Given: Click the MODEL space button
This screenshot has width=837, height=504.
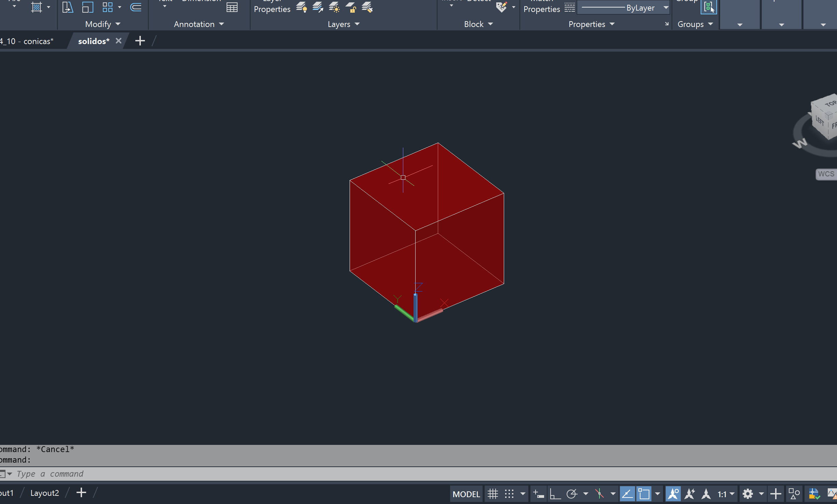Looking at the screenshot, I should point(466,494).
